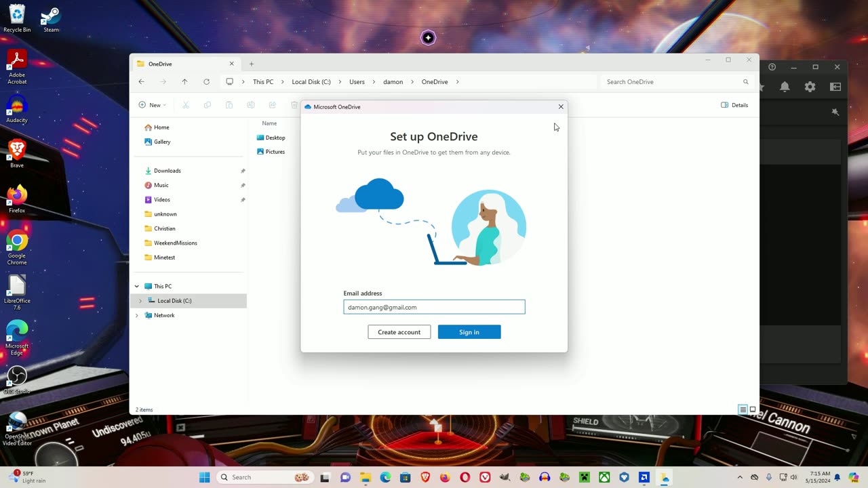The width and height of the screenshot is (868, 488).
Task: Click the Users breadcrumb
Action: coord(357,82)
